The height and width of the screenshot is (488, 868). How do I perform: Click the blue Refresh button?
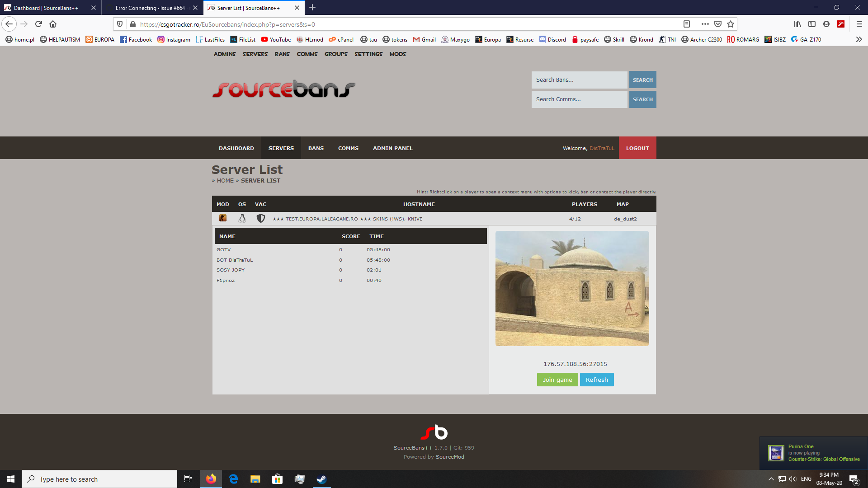(597, 380)
